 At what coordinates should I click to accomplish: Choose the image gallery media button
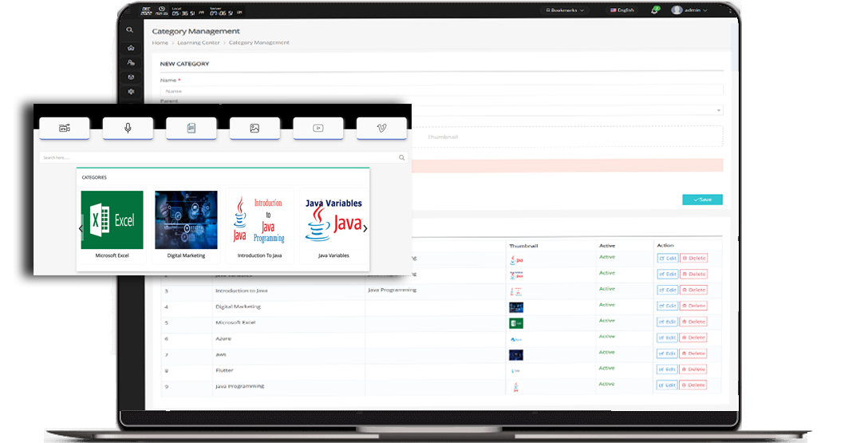[254, 128]
